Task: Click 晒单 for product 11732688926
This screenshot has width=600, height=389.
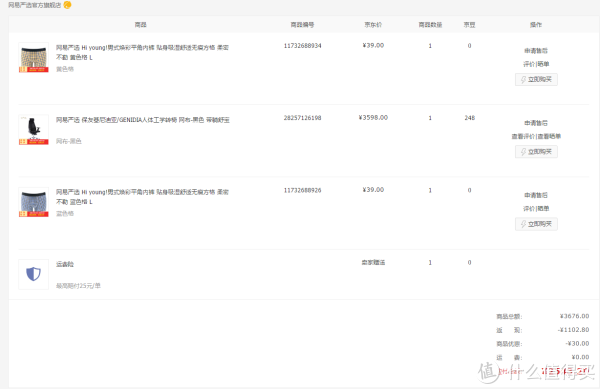Action: [x=543, y=208]
